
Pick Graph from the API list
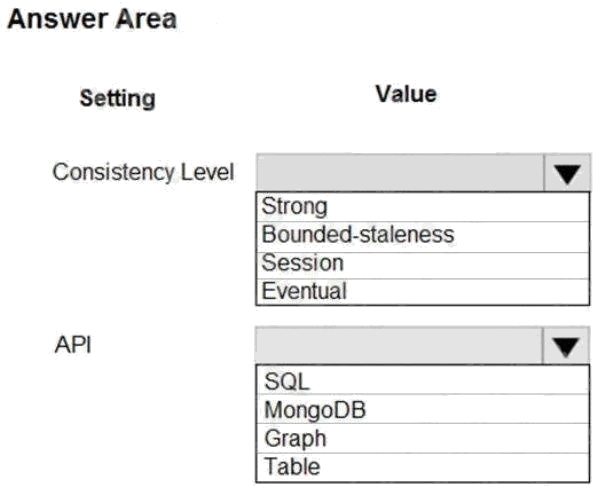coord(295,437)
